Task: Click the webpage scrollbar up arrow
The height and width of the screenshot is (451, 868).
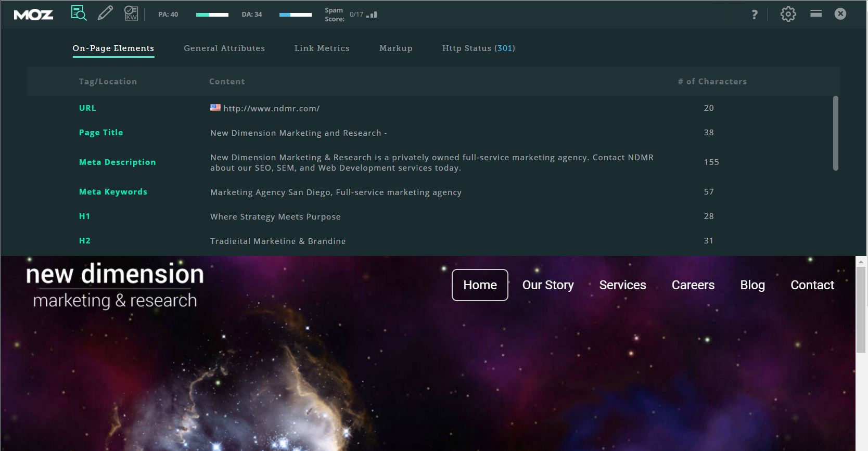Action: [861, 262]
